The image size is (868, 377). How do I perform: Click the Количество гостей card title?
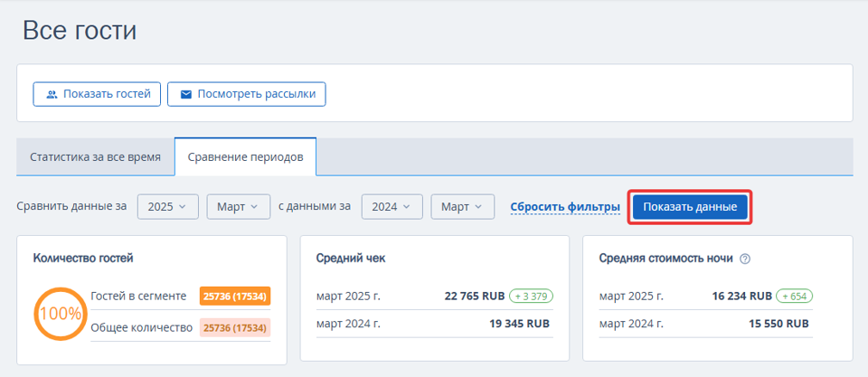point(83,258)
